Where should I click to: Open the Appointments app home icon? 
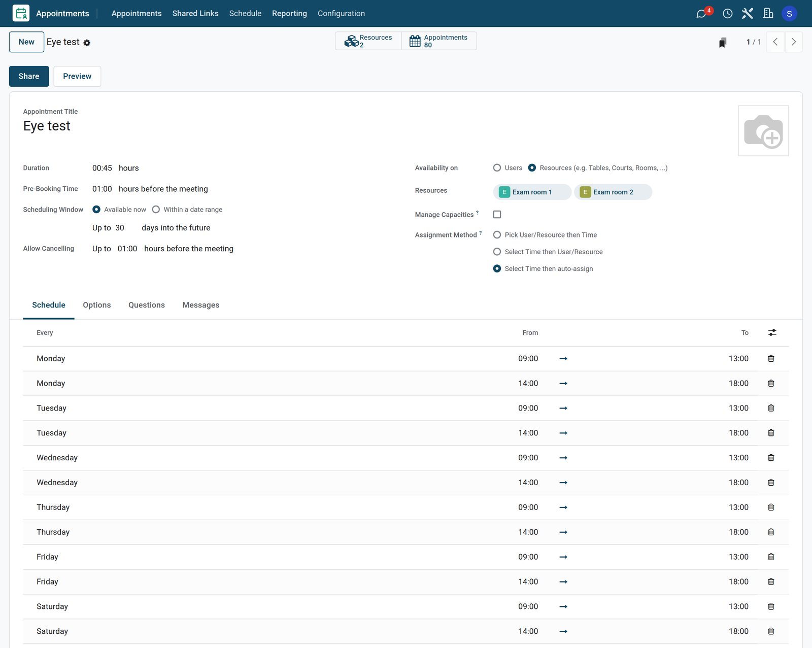coord(21,13)
